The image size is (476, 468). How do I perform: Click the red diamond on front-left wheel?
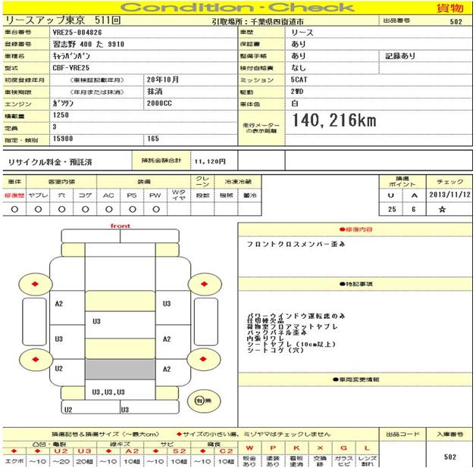34,284
